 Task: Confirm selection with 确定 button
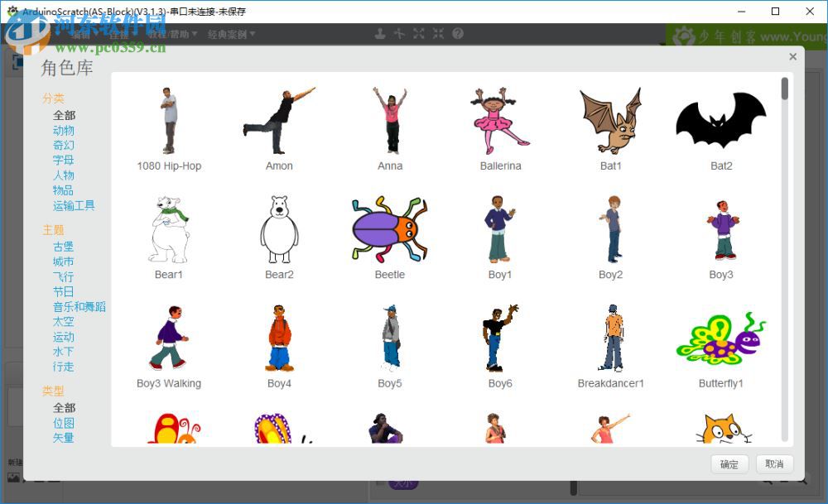pos(729,464)
